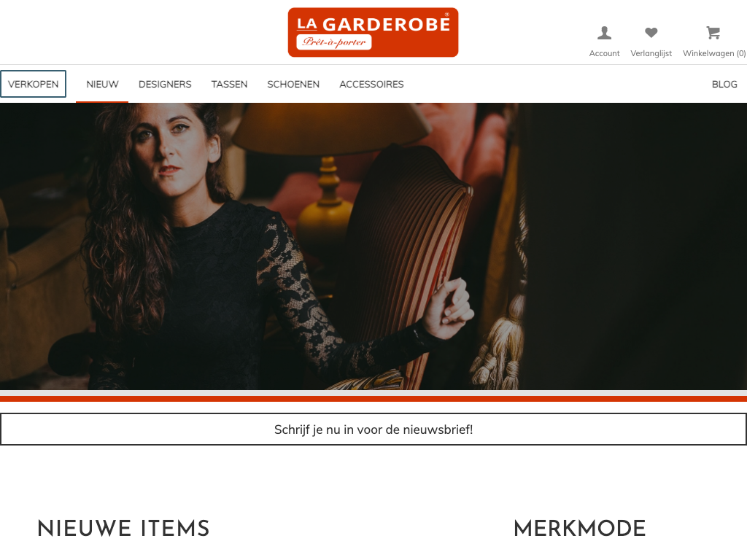
Task: Go to the DESIGNERS menu
Action: point(165,85)
